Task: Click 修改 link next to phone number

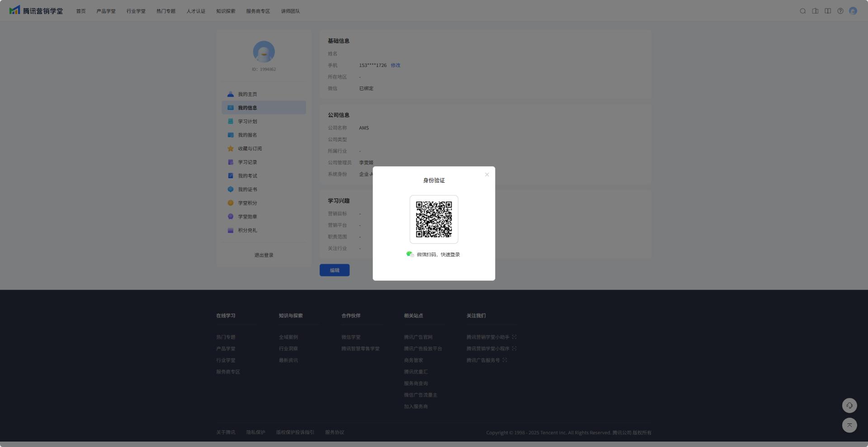Action: coord(395,65)
